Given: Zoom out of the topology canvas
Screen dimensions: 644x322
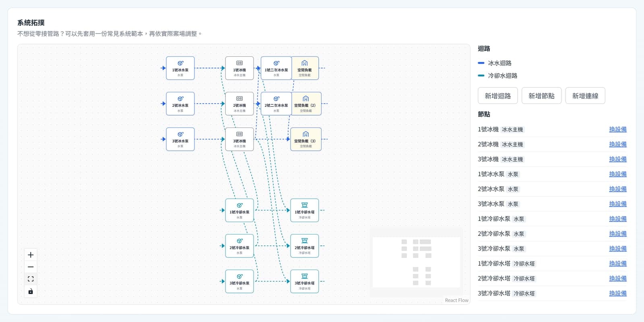Looking at the screenshot, I should [x=31, y=267].
